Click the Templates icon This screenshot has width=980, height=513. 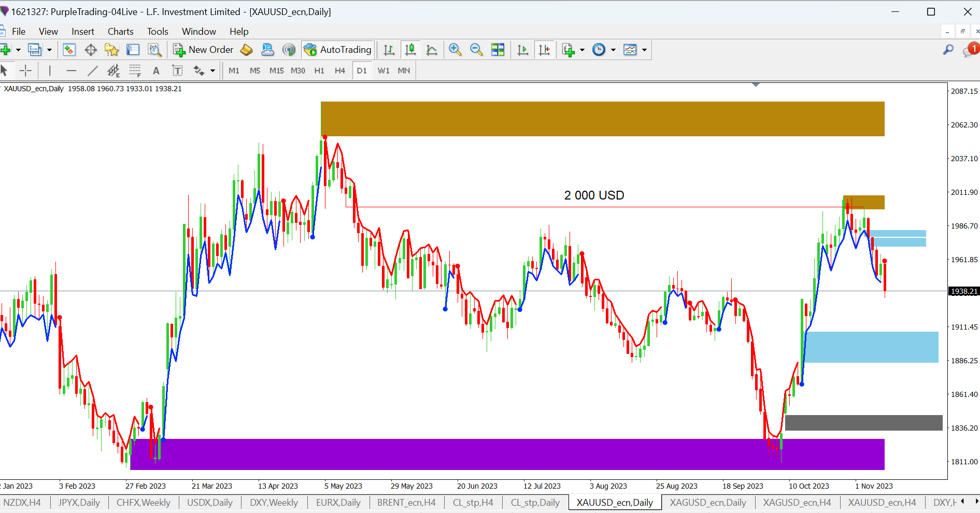pyautogui.click(x=630, y=50)
